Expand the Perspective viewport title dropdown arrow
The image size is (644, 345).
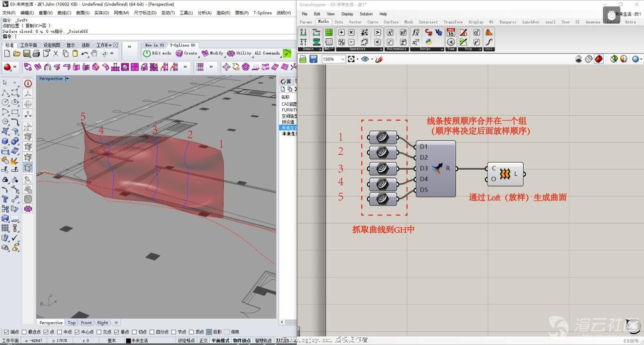(67, 78)
